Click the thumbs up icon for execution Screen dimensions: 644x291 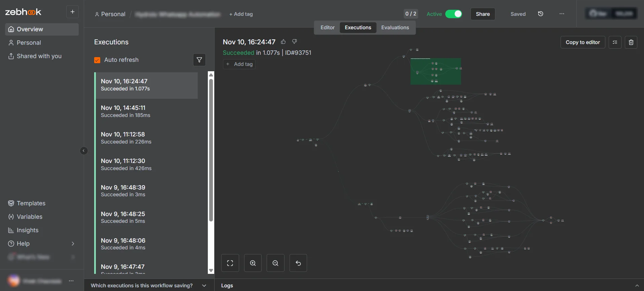[x=283, y=42]
